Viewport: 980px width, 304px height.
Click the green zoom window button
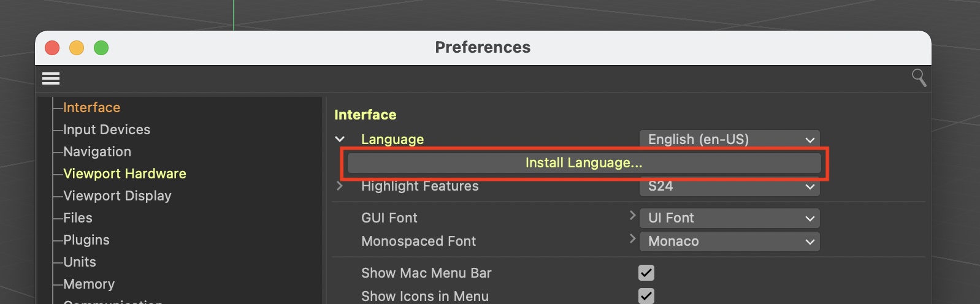click(101, 48)
